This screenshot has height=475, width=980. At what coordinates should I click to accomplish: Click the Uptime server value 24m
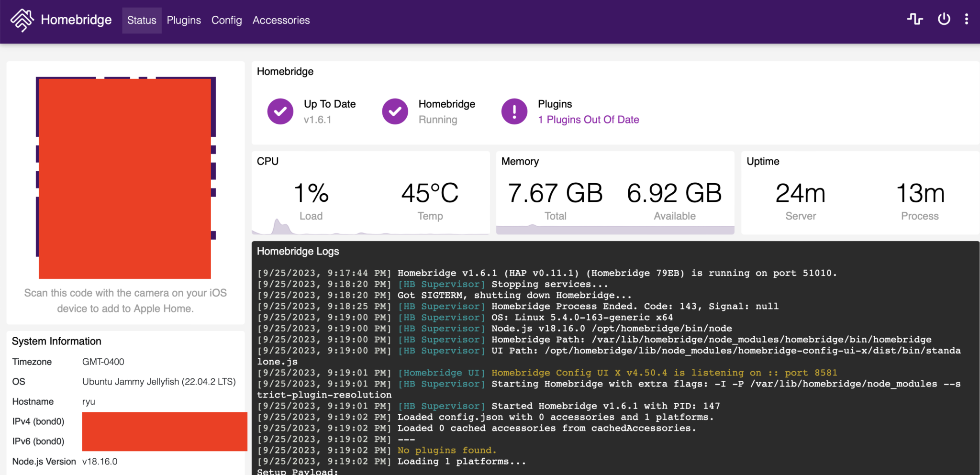tap(800, 193)
